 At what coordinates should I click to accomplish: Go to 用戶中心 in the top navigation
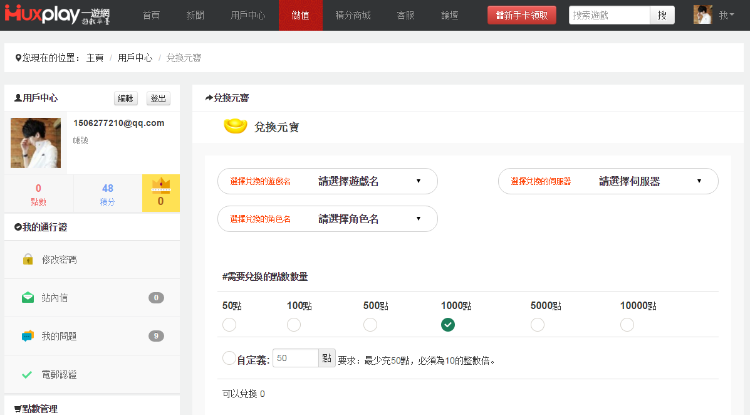point(247,15)
